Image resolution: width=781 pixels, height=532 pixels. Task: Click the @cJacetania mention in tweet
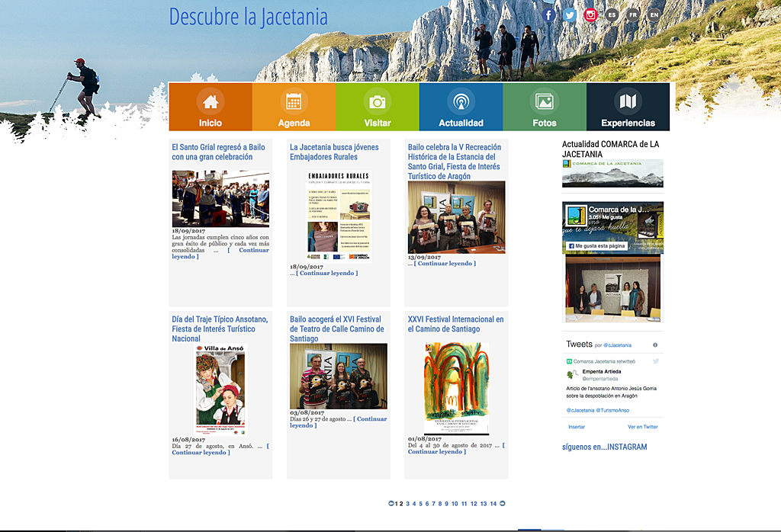[580, 411]
